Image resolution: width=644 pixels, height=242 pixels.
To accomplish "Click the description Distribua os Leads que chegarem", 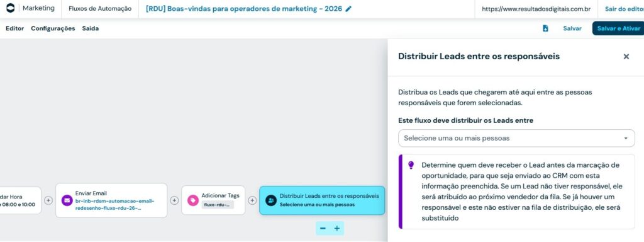I will point(496,98).
